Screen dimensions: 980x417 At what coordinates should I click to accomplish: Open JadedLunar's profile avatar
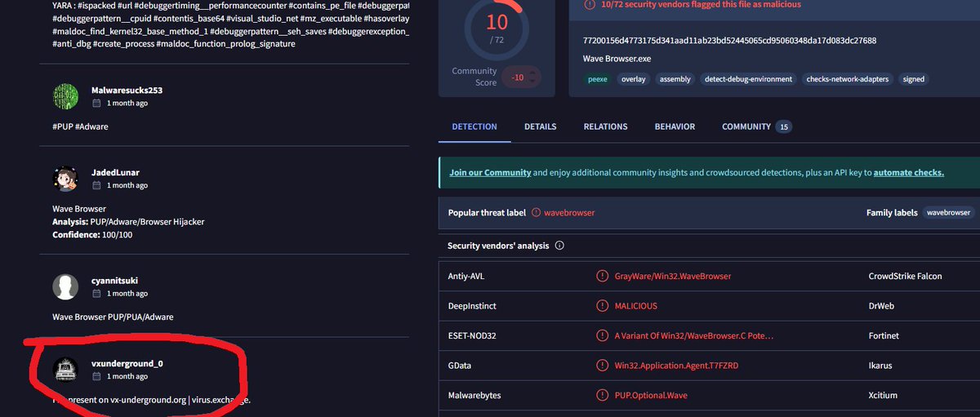pos(65,179)
